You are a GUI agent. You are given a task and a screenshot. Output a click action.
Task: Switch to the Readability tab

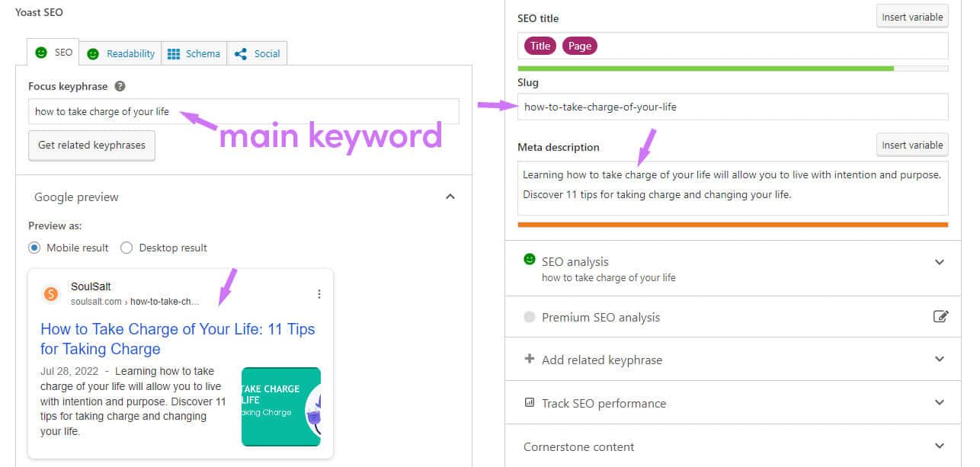click(x=120, y=53)
